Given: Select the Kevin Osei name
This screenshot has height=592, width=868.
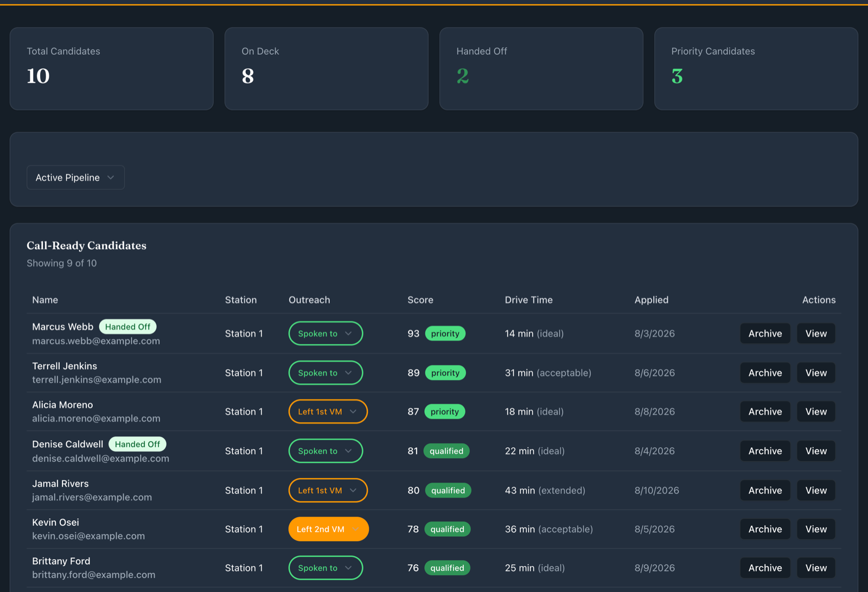Looking at the screenshot, I should tap(55, 522).
